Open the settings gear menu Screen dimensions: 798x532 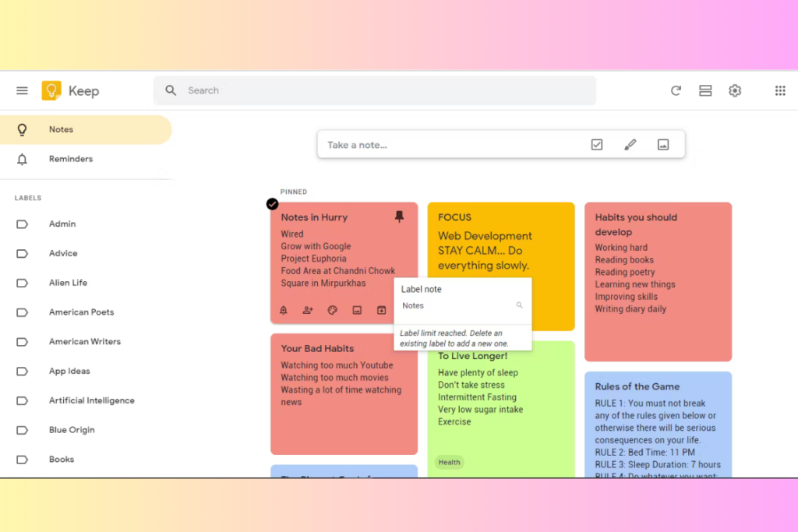735,90
